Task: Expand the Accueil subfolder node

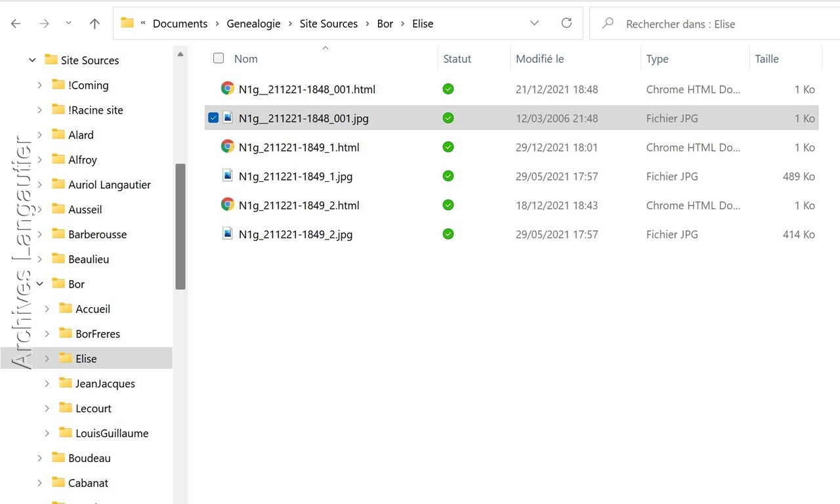Action: 47,309
